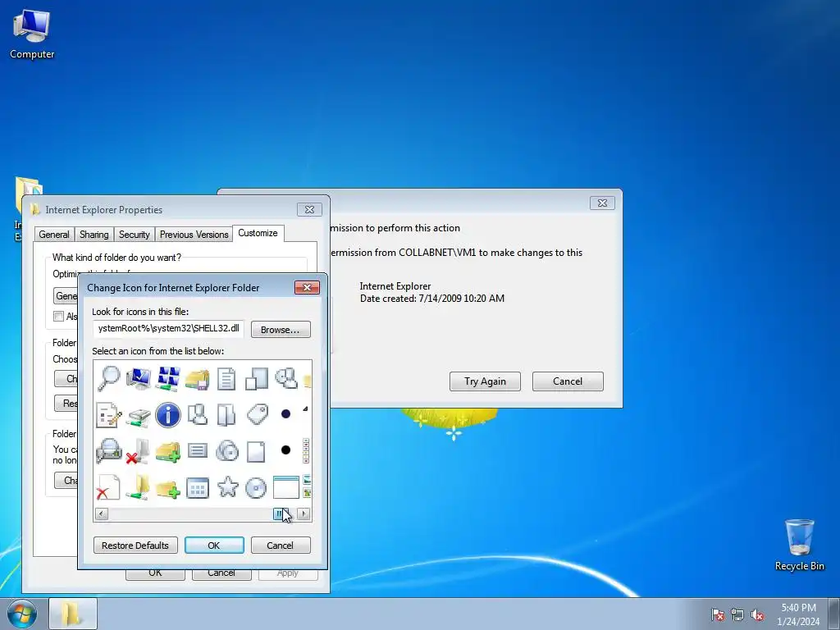Select the single CD disc icon
The width and height of the screenshot is (840, 630).
pyautogui.click(x=256, y=488)
